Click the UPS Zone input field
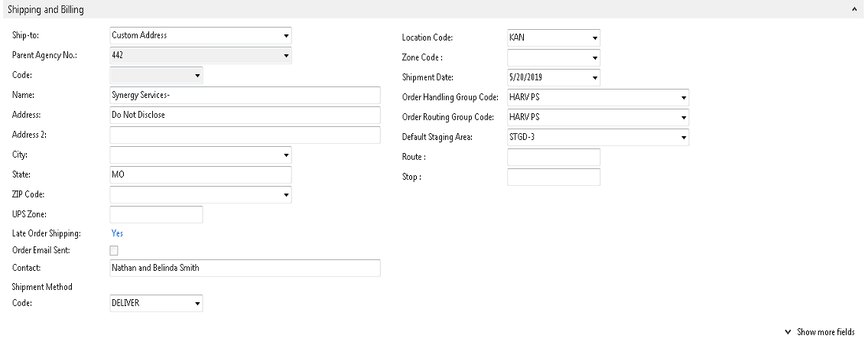868x342 pixels. [x=156, y=214]
